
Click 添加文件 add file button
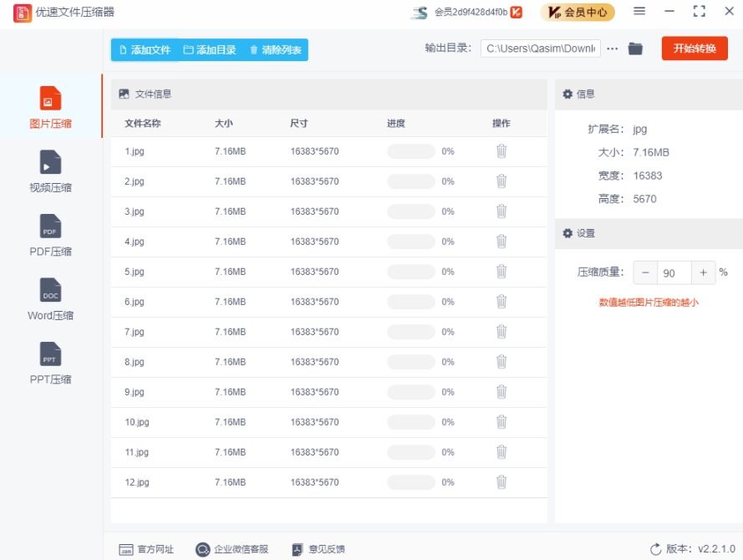[145, 50]
